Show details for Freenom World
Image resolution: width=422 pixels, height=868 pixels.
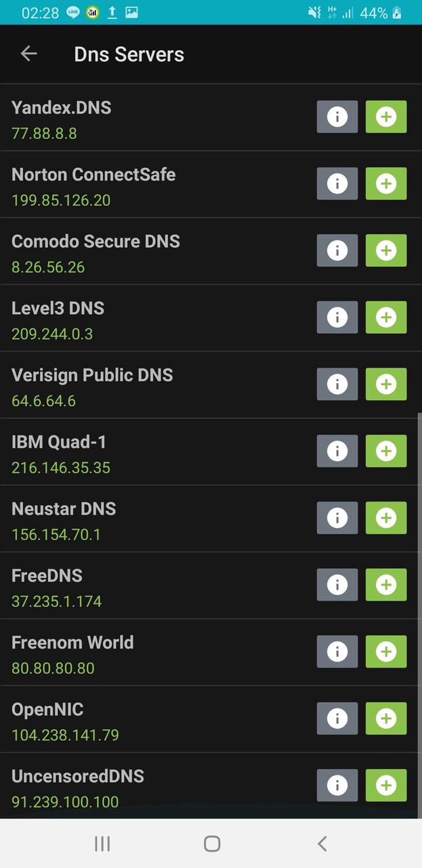[x=337, y=651]
